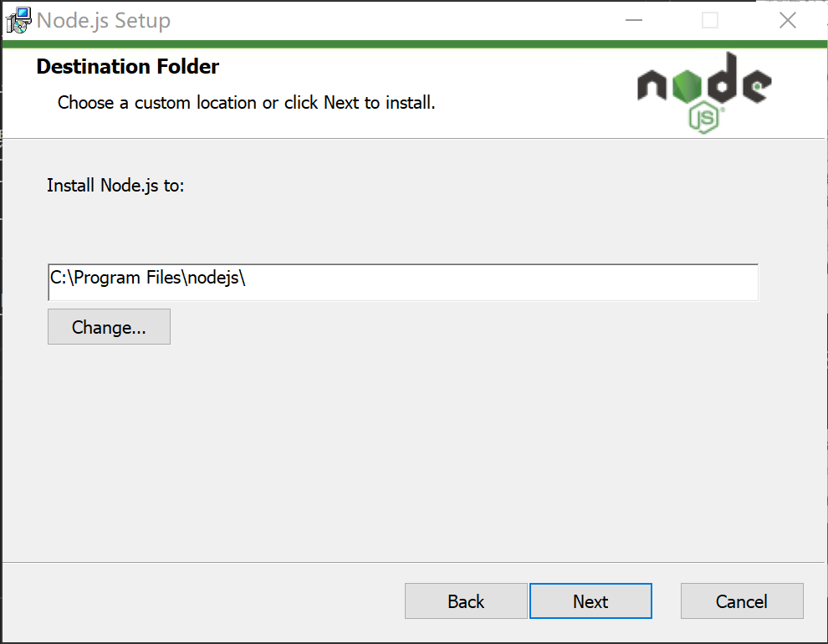Go to previous step with Back
This screenshot has height=644, width=828.
pos(466,601)
